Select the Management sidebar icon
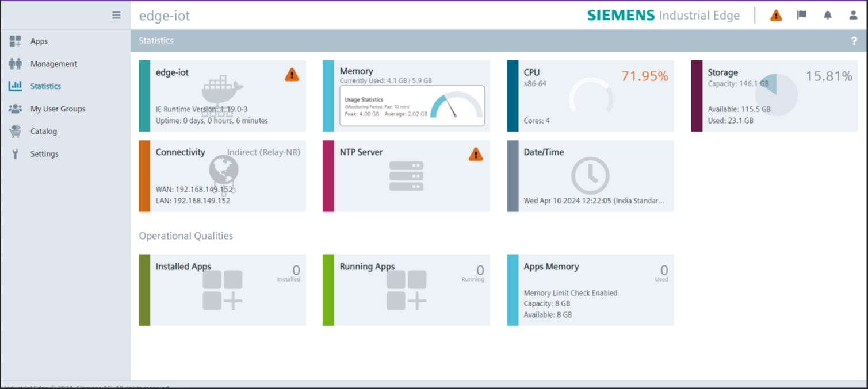This screenshot has width=868, height=389. tap(14, 63)
